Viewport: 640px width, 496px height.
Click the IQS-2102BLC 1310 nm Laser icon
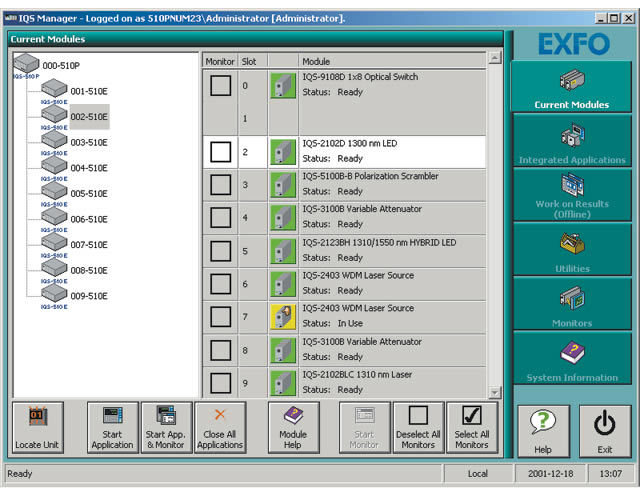click(283, 383)
